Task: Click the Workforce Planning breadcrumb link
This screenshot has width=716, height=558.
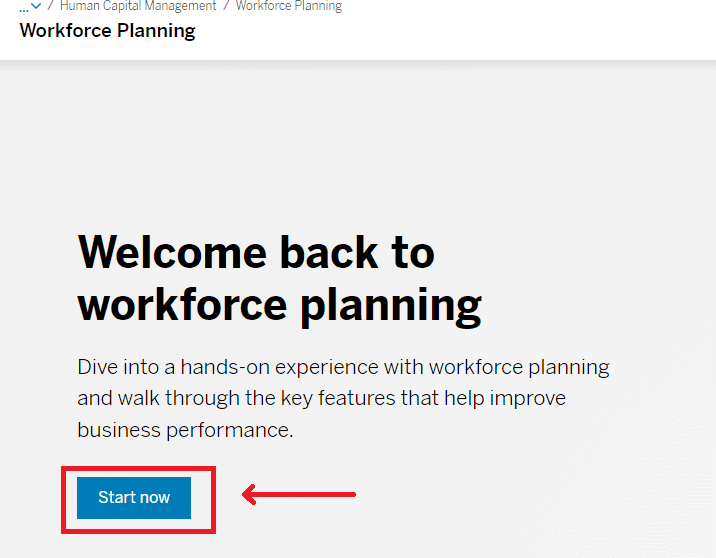Action: tap(289, 6)
